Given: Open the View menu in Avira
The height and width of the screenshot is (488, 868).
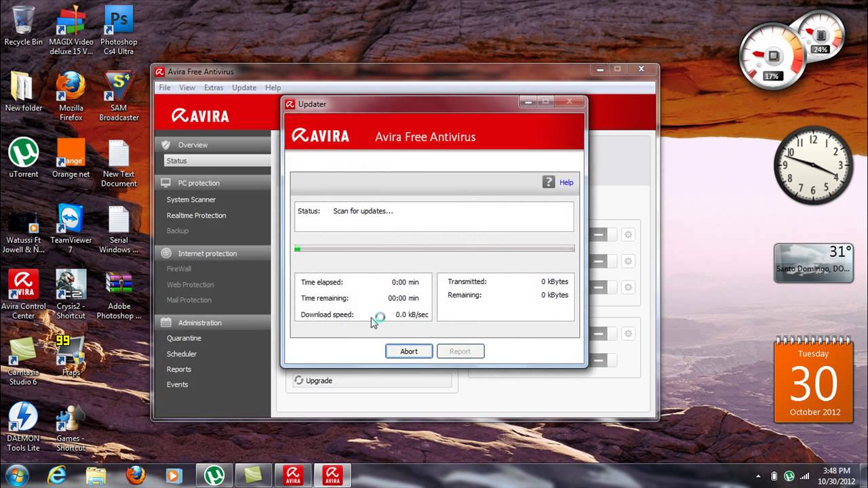Looking at the screenshot, I should click(187, 87).
